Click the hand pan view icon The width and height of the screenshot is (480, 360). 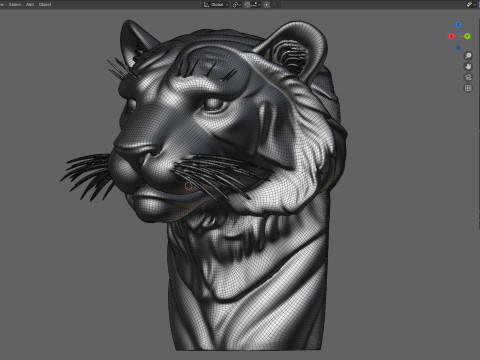[x=468, y=66]
